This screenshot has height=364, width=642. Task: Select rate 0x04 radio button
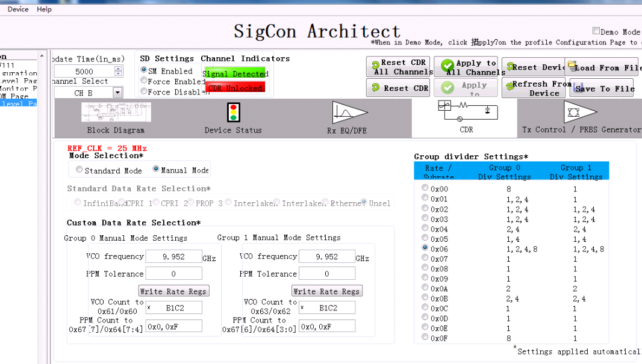coord(425,228)
